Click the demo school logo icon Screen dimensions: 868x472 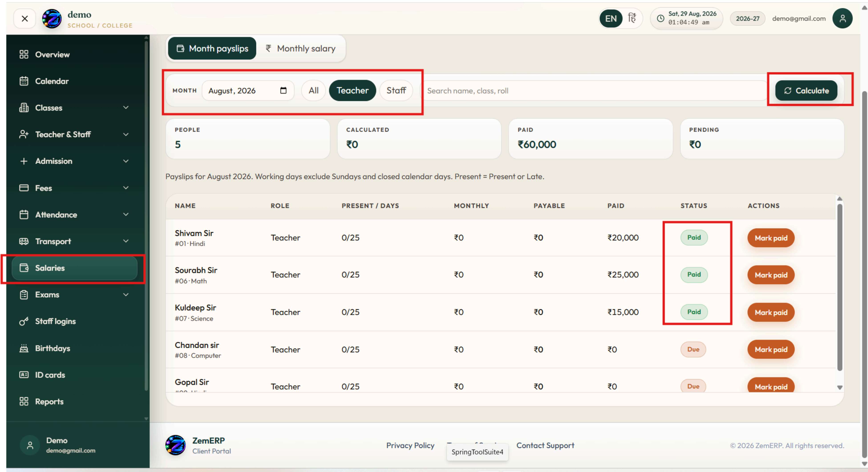click(52, 19)
